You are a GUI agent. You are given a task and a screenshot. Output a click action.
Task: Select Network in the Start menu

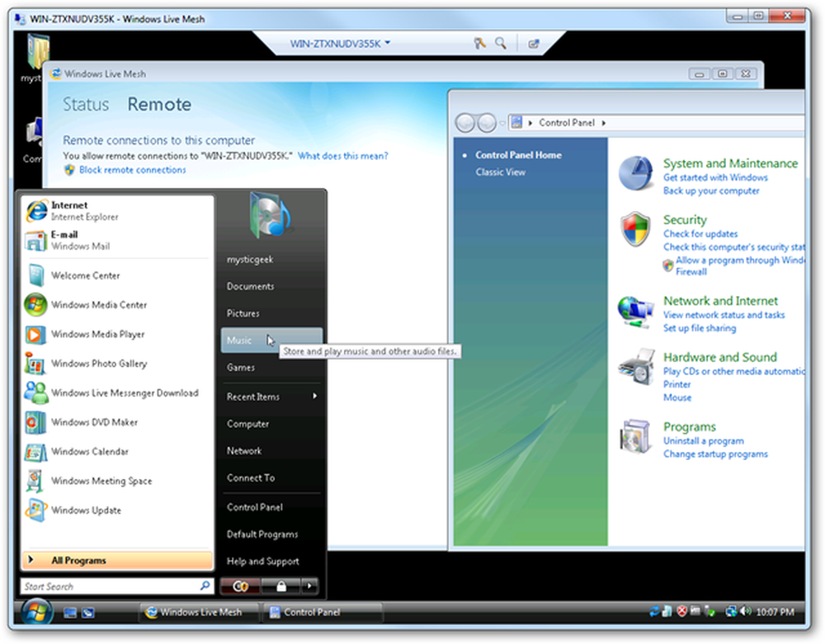click(x=271, y=451)
